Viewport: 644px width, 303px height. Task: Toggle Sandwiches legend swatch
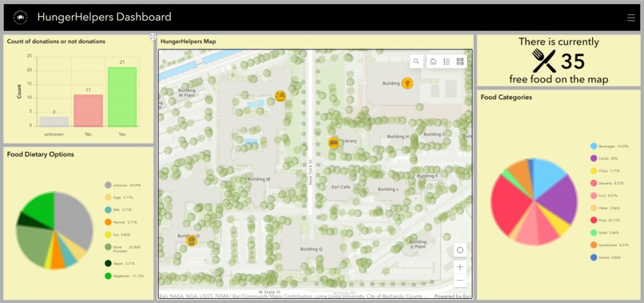click(x=594, y=245)
